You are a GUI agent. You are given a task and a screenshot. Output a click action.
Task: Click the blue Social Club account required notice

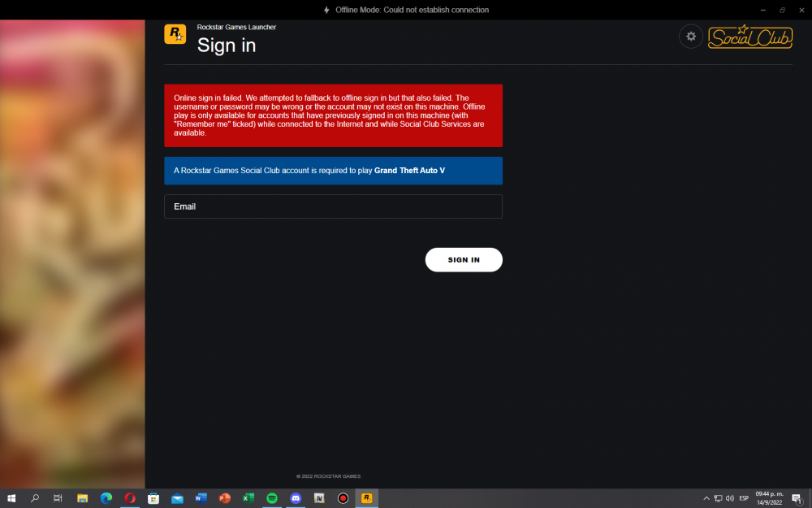click(x=333, y=171)
